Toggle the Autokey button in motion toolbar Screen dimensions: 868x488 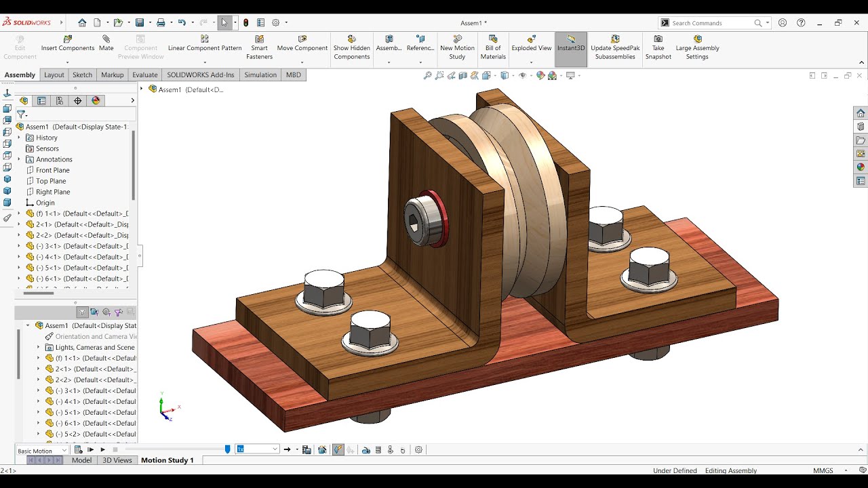[338, 449]
